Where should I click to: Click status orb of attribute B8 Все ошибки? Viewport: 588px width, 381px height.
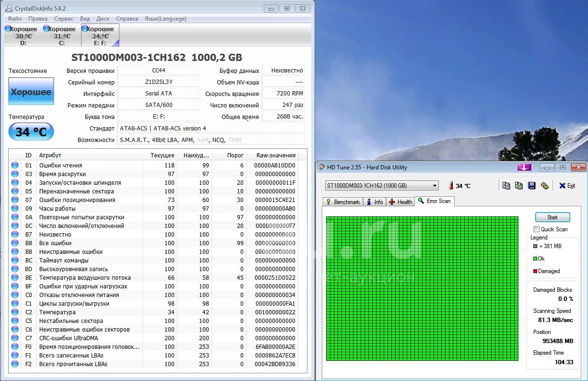(15, 243)
